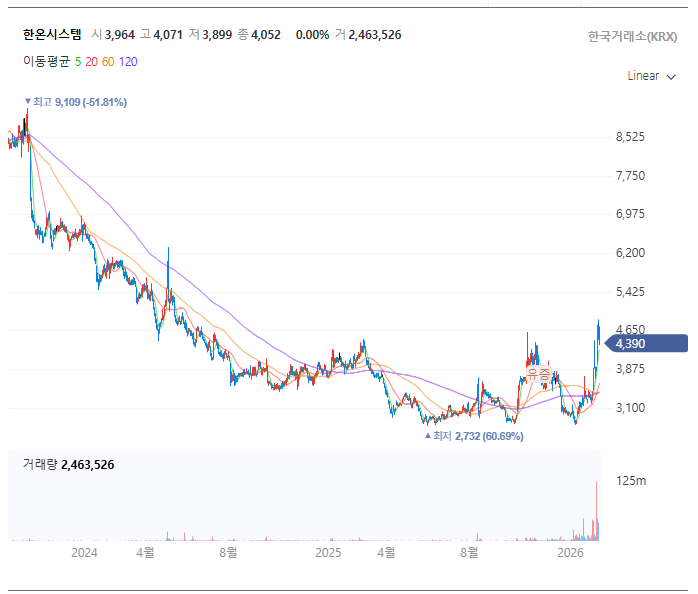This screenshot has height=594, width=698.
Task: Click the 2025 time axis label
Action: (328, 553)
